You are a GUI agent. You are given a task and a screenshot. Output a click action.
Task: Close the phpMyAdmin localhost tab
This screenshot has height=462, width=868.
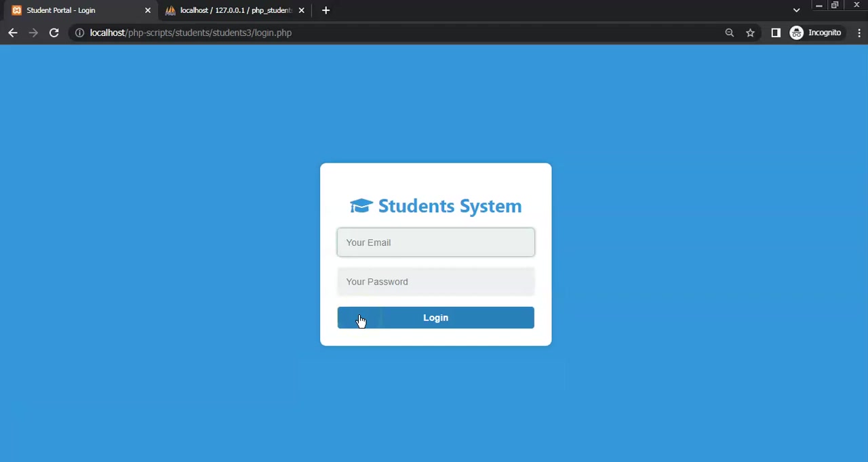tap(301, 10)
